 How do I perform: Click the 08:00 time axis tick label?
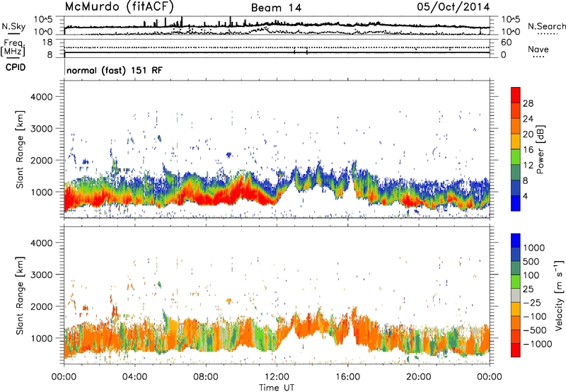click(205, 377)
